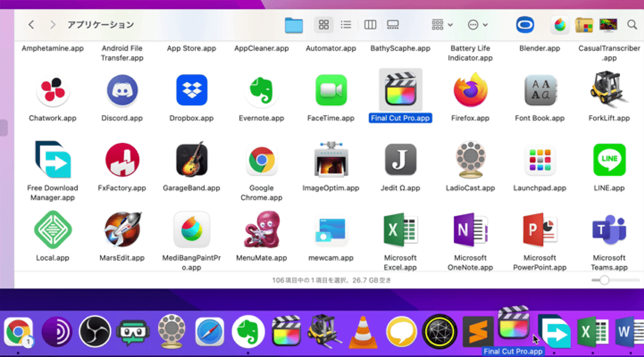The width and height of the screenshot is (644, 357).
Task: Select the Launchpad.app icon
Action: [540, 160]
